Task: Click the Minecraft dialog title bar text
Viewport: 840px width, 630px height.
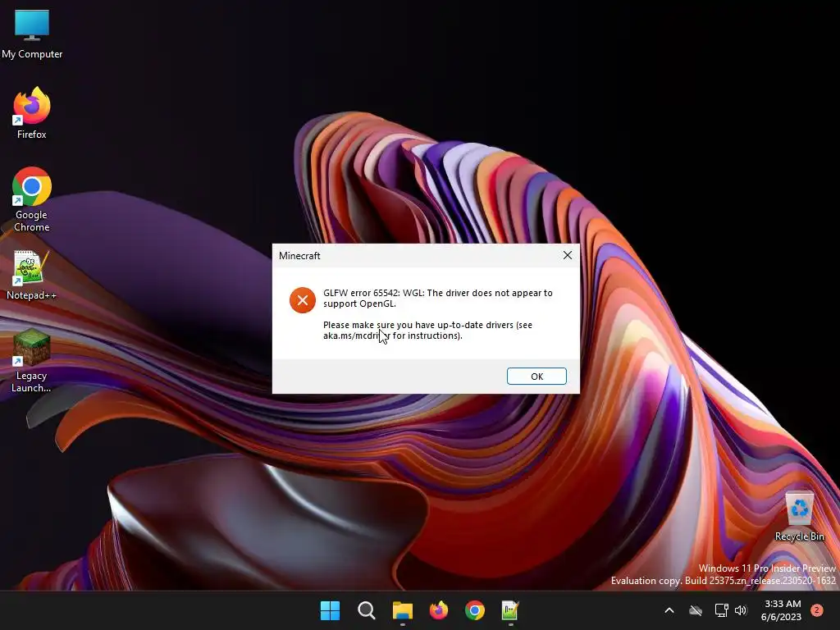Action: click(299, 256)
